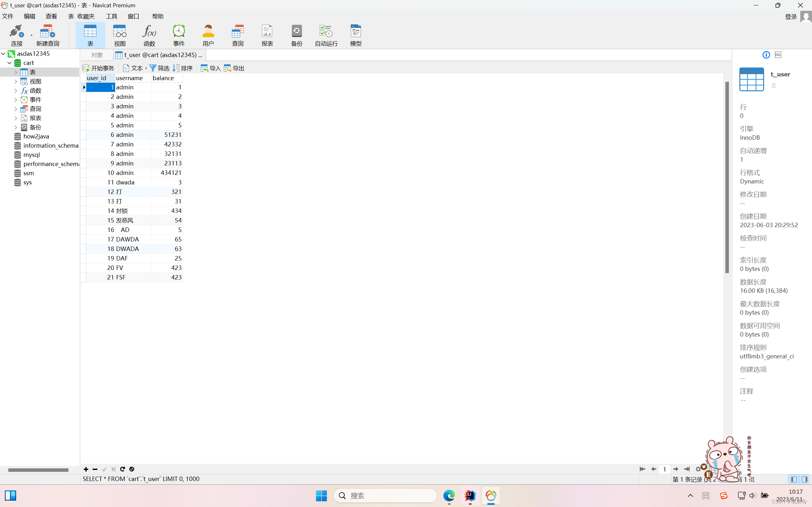
Task: Switch to the DDL pane icon
Action: [778, 55]
